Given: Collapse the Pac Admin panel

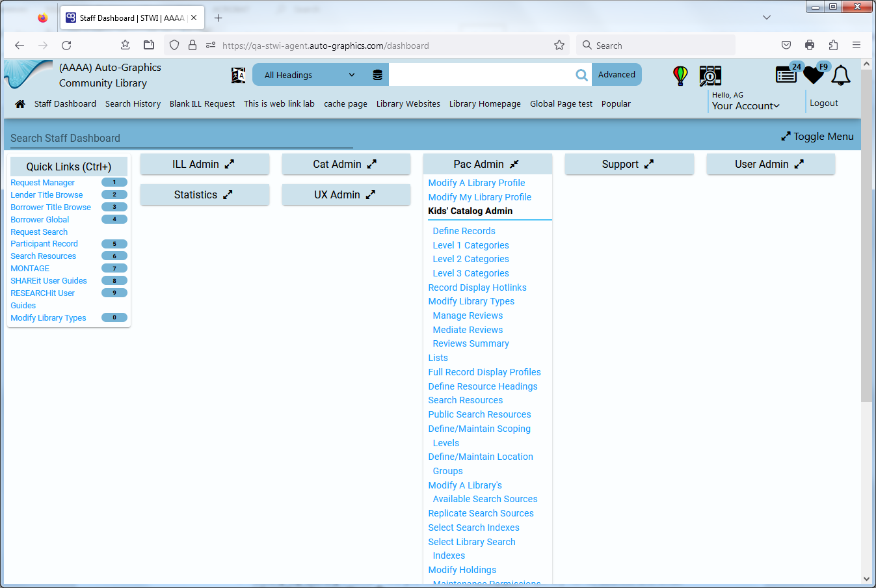Looking at the screenshot, I should click(487, 165).
